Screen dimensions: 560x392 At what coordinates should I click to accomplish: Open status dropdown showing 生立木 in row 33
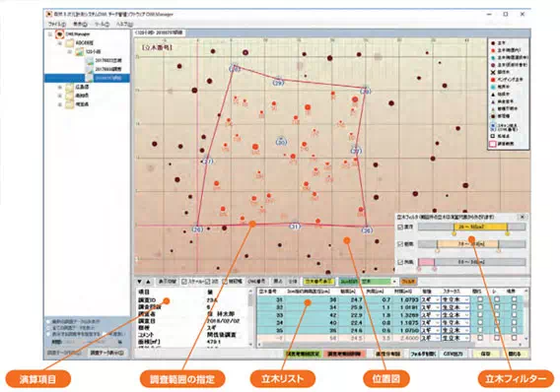click(455, 315)
